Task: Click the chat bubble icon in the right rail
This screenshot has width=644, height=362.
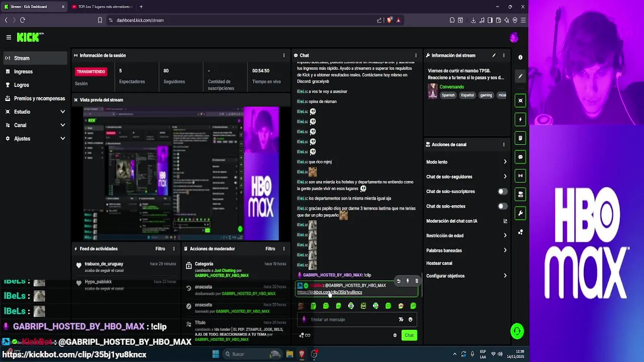Action: click(x=520, y=157)
